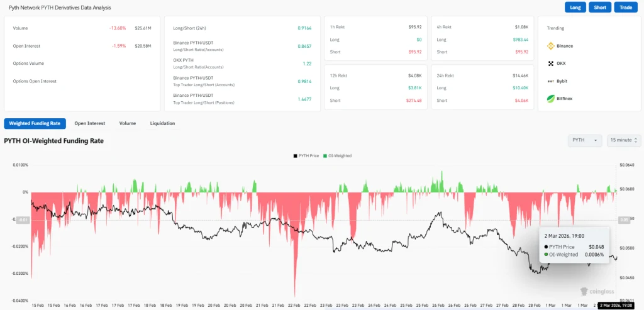Toggle PYTH Price legend black square
The width and height of the screenshot is (644, 310).
coord(295,156)
